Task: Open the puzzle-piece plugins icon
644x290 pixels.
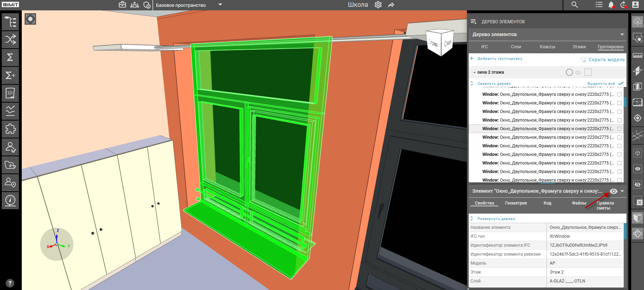Action: point(10,129)
